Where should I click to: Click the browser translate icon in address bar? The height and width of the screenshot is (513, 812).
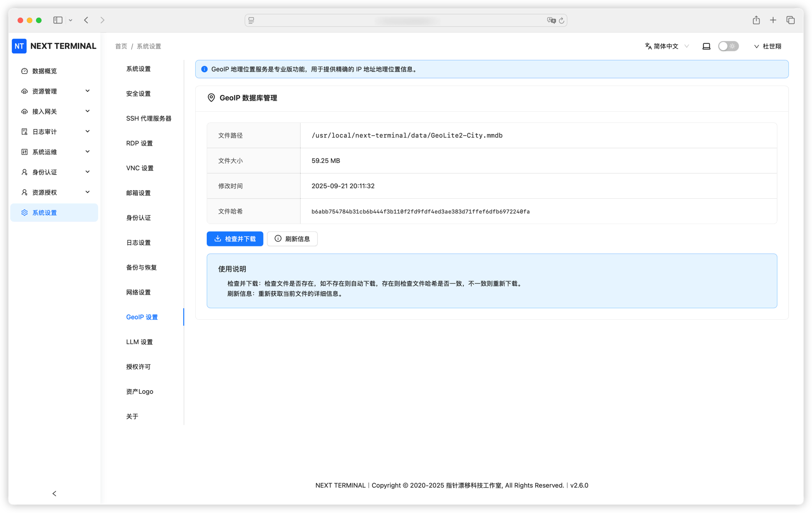(x=551, y=20)
